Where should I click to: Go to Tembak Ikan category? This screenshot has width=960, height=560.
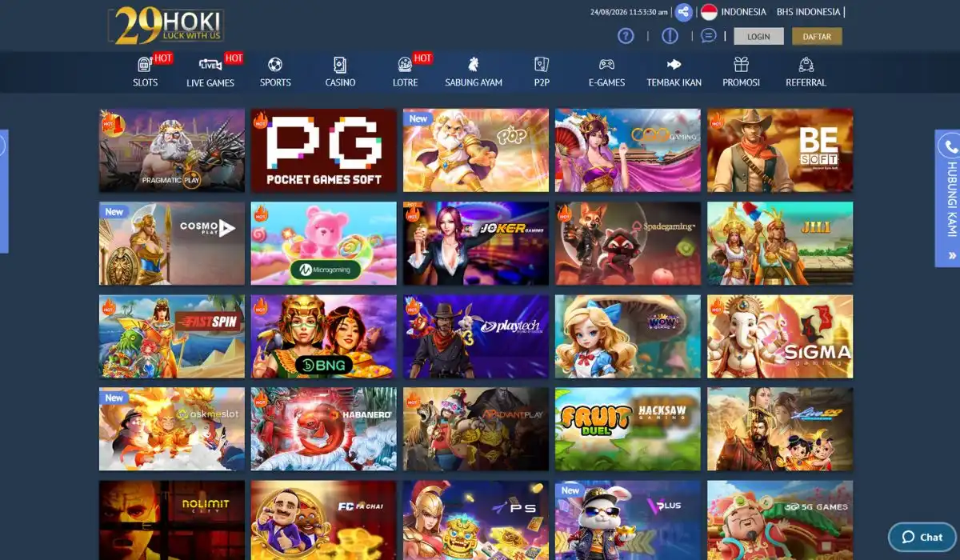tap(674, 72)
